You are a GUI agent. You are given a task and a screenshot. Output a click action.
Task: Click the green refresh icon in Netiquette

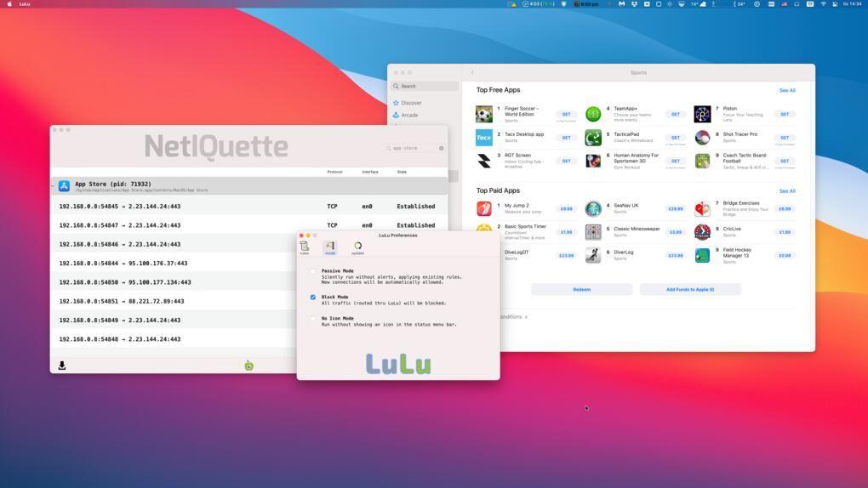(249, 366)
